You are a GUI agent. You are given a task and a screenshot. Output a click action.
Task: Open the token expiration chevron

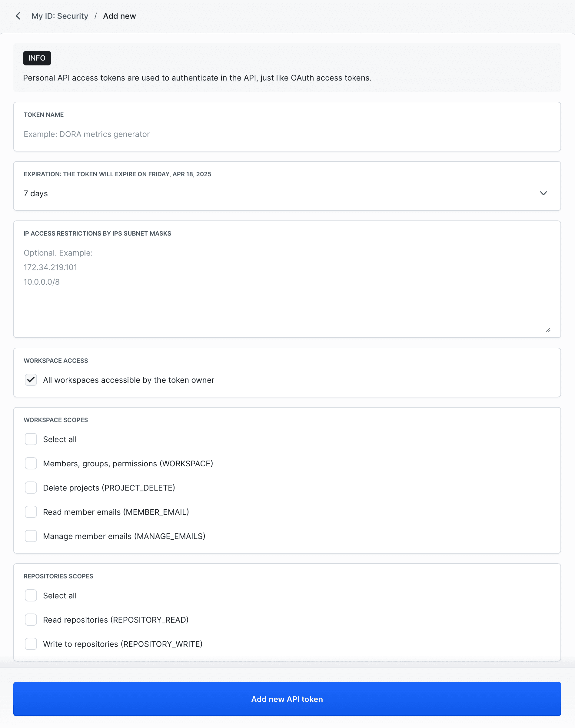coord(544,194)
